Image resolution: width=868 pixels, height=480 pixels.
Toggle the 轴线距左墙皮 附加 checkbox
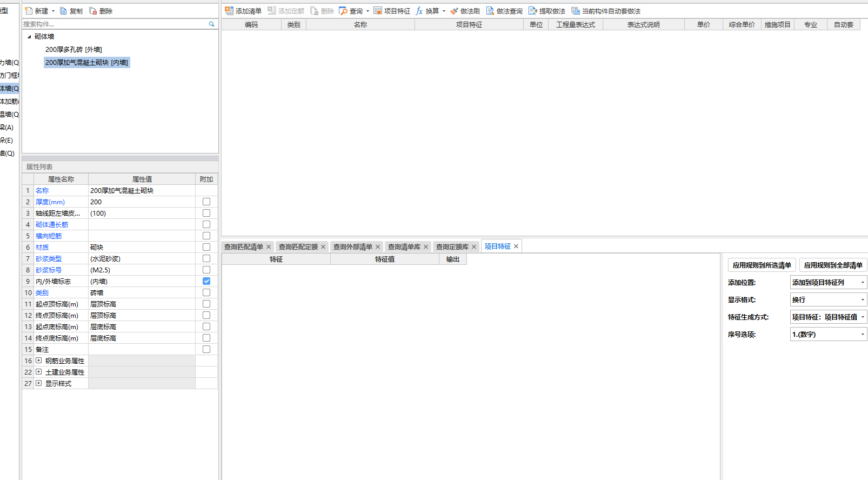pyautogui.click(x=206, y=213)
